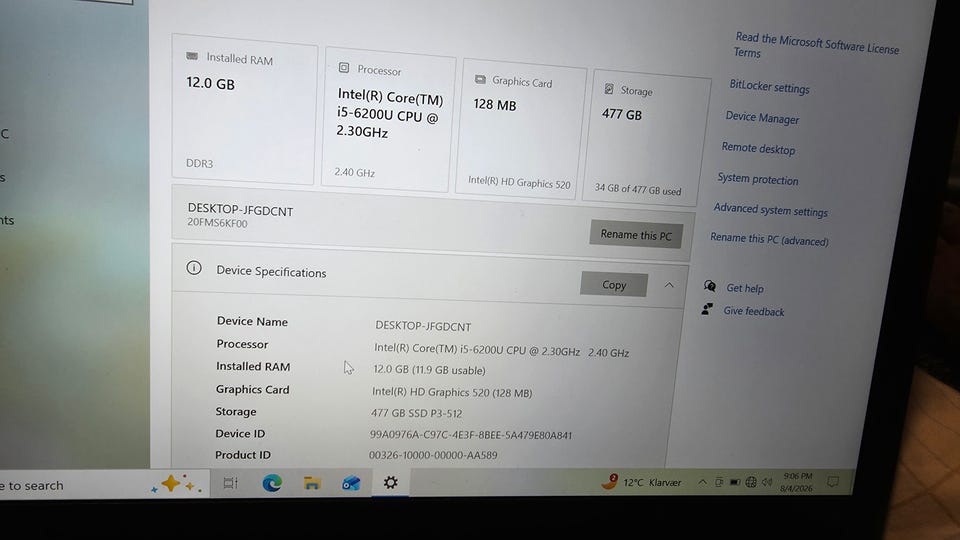Click the Give feedback link text

pos(754,311)
